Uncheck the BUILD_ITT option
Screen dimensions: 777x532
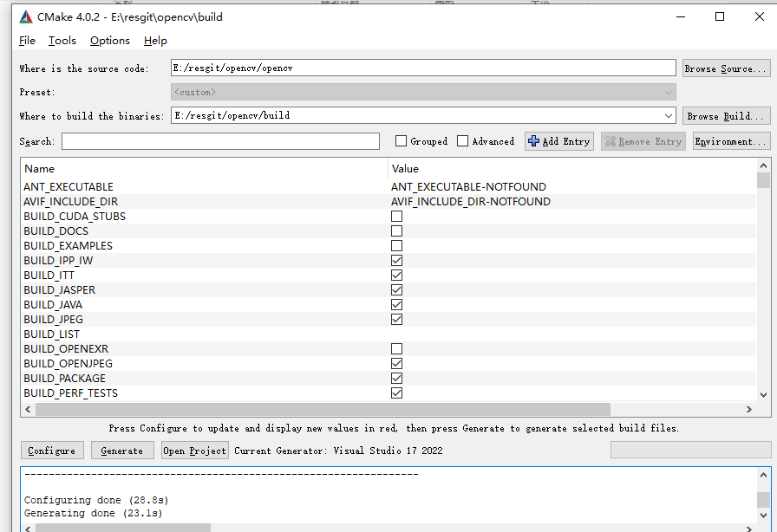point(396,275)
